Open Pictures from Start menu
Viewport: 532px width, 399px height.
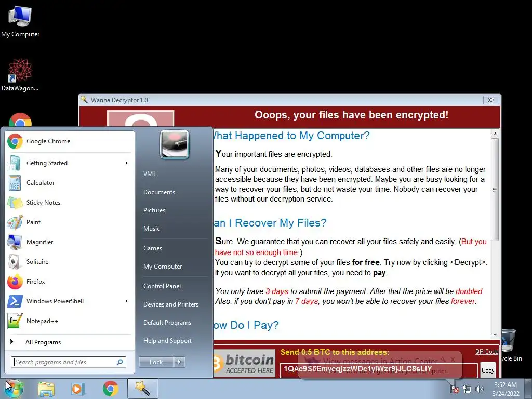point(154,210)
